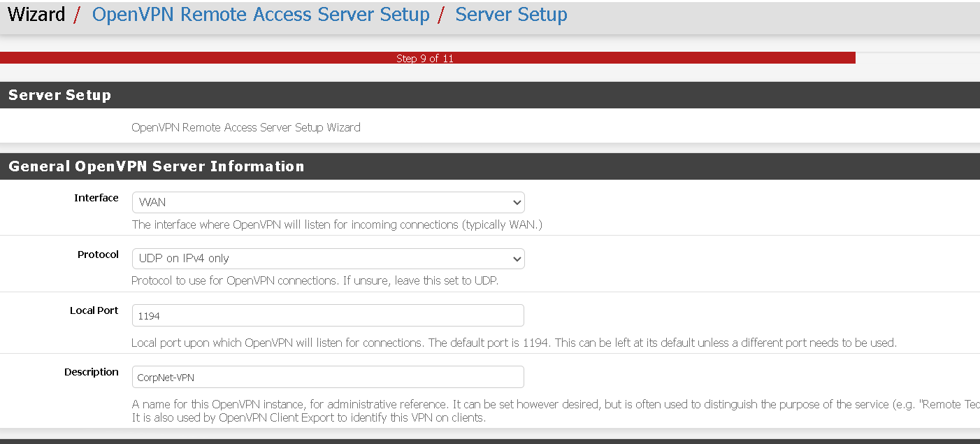
Task: Click the wizard subtitle description text
Action: (x=246, y=127)
